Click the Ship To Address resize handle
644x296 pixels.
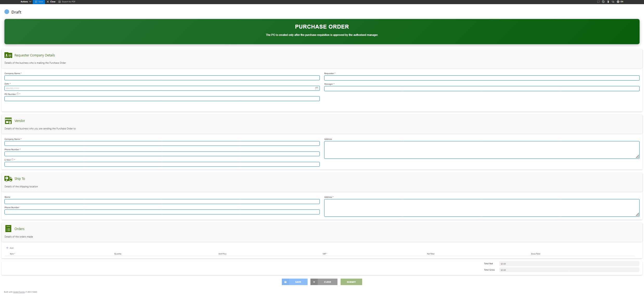coord(638,215)
